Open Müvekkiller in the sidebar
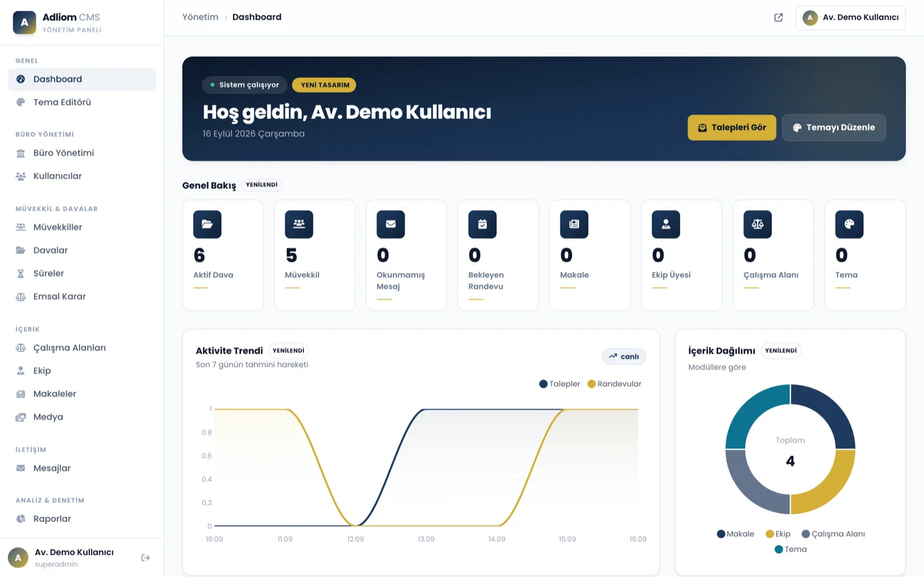 click(x=82, y=227)
